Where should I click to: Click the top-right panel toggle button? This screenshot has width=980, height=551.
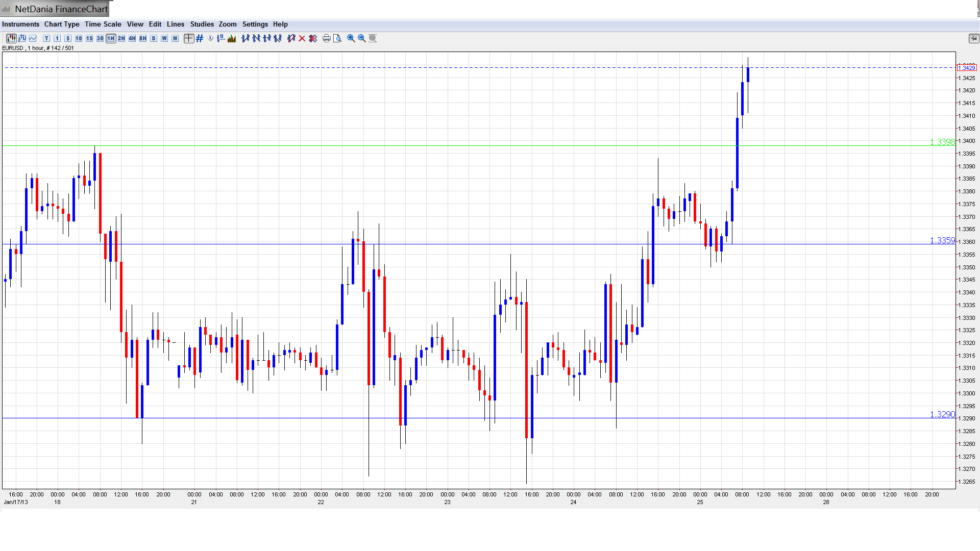[973, 38]
